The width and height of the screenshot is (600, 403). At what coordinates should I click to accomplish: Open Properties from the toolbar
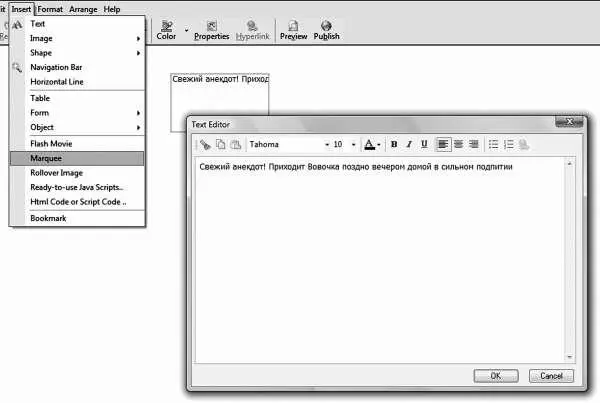(x=211, y=30)
